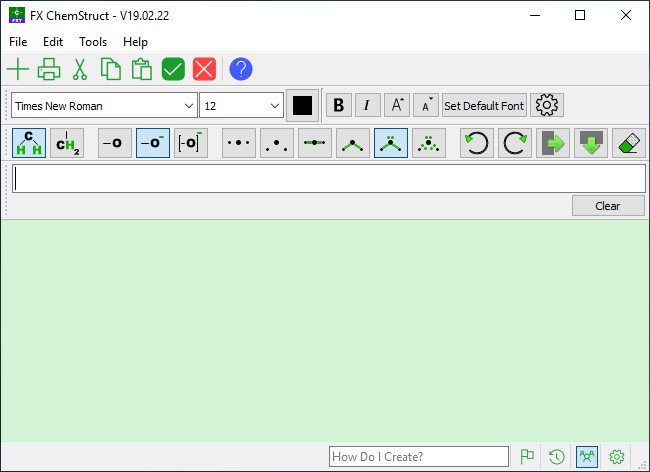
Task: Open the File menu
Action: click(x=18, y=42)
